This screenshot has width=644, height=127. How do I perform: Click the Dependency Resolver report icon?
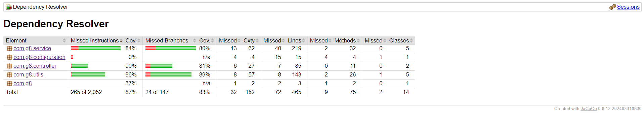click(x=9, y=7)
